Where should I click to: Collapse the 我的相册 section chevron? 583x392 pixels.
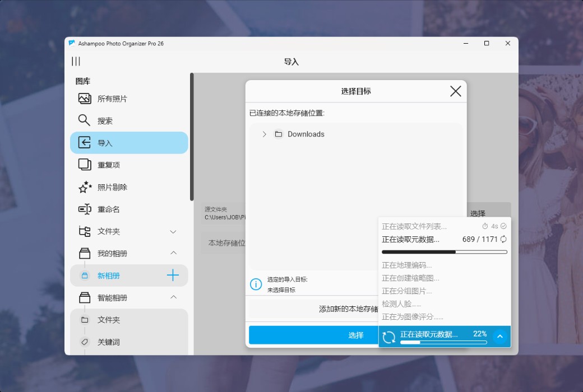coord(173,253)
